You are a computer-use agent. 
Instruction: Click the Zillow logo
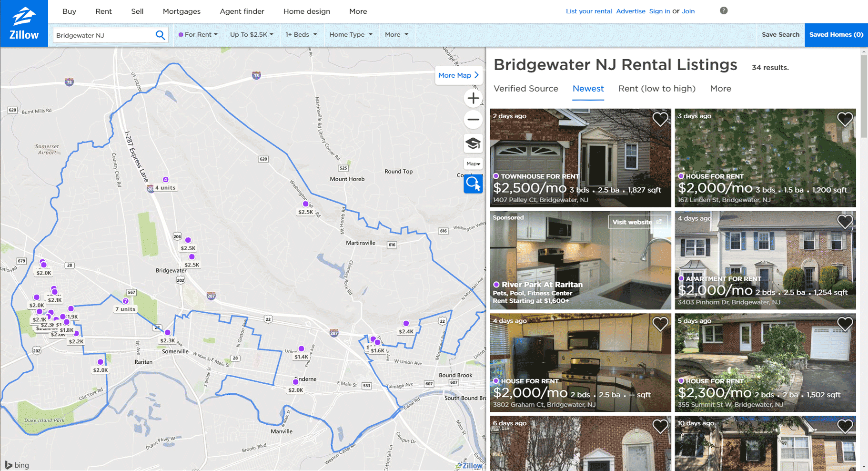[x=24, y=23]
